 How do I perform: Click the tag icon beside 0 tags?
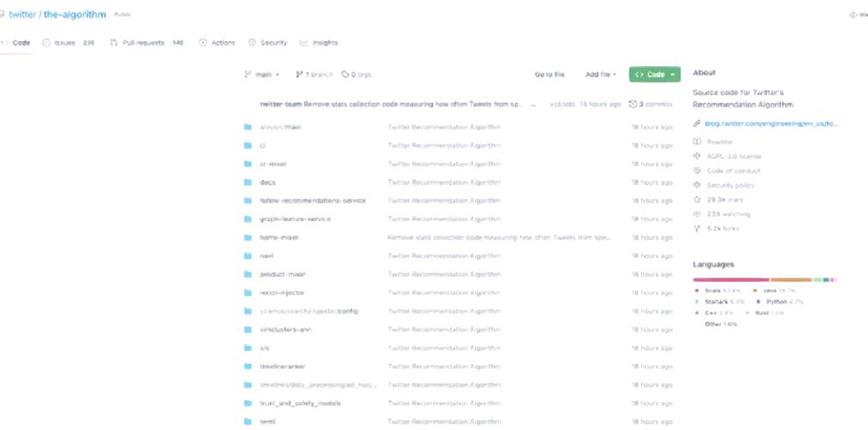pos(345,74)
